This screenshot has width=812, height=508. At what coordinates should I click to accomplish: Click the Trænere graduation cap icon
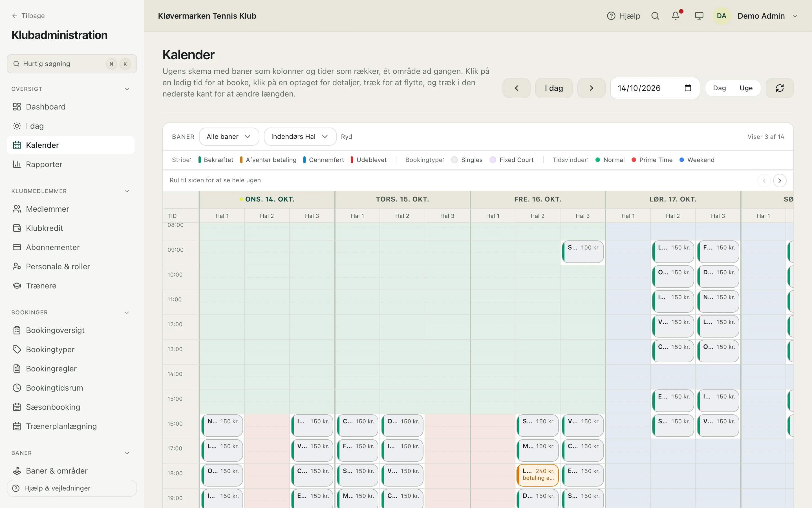coord(17,286)
